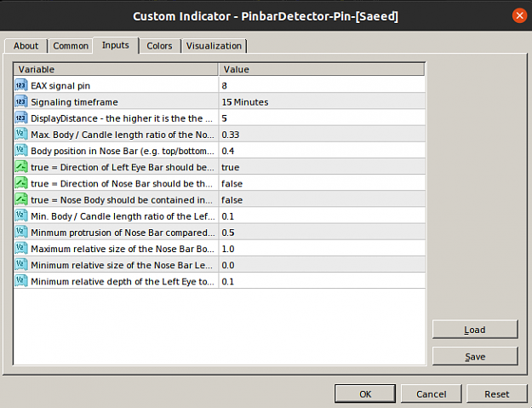Toggle Left Eye Bar direction true value
This screenshot has width=532, height=408.
click(322, 167)
